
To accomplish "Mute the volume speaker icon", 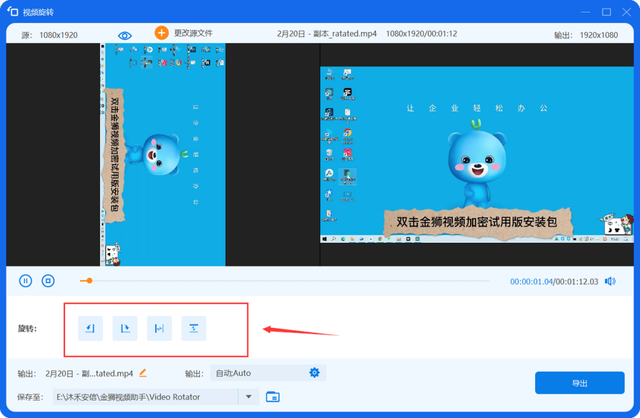I will point(610,281).
